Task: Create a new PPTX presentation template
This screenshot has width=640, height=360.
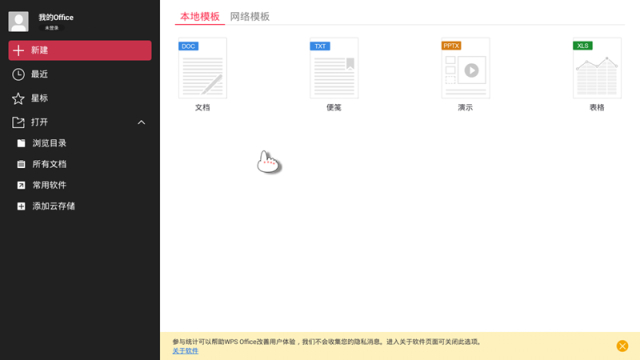Action: coord(465,68)
